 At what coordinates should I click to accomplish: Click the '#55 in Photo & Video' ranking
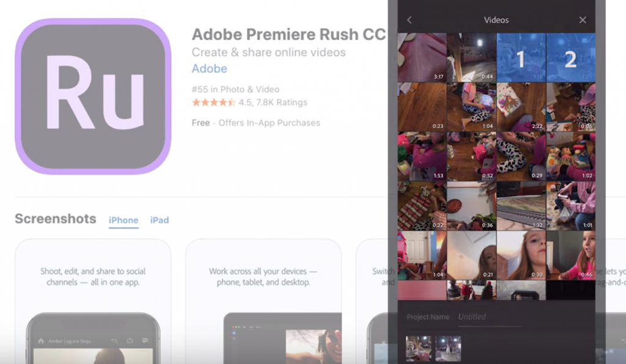235,89
